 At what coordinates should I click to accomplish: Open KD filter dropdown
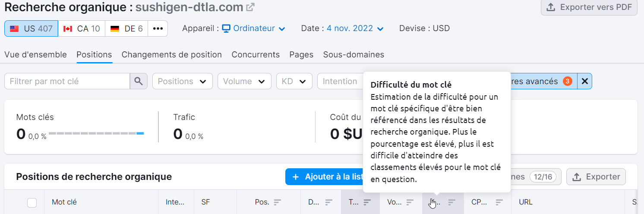[294, 81]
